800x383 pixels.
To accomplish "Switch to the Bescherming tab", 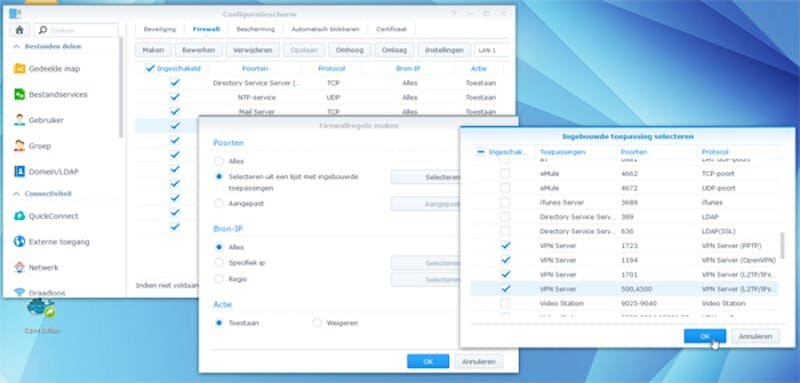I will point(255,30).
